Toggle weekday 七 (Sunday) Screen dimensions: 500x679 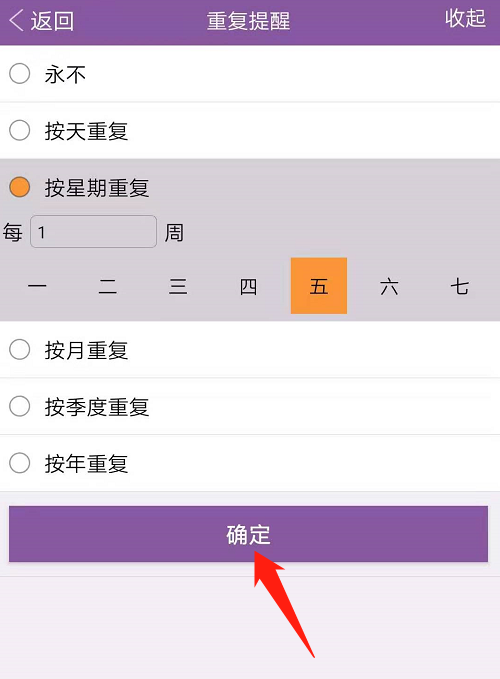tap(460, 286)
